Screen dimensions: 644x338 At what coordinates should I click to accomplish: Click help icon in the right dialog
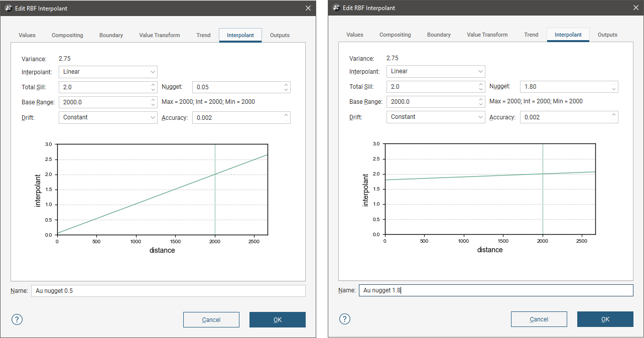(345, 319)
